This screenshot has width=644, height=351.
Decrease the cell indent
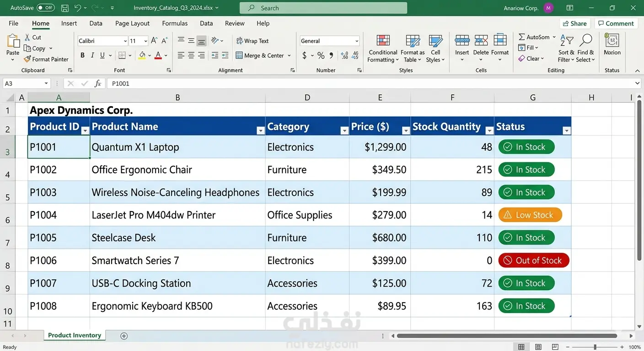(x=215, y=55)
